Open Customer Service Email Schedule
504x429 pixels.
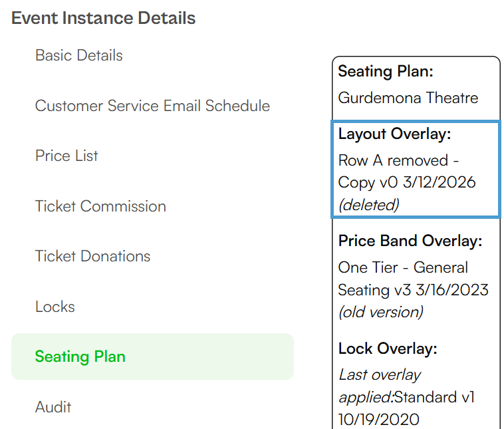[x=152, y=106]
